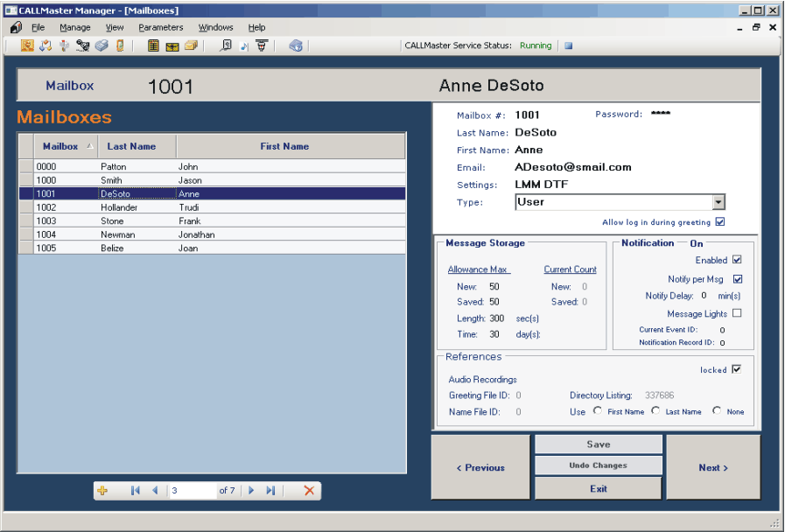
Task: Click the mailbox post toolbar icon
Action: coord(64,45)
